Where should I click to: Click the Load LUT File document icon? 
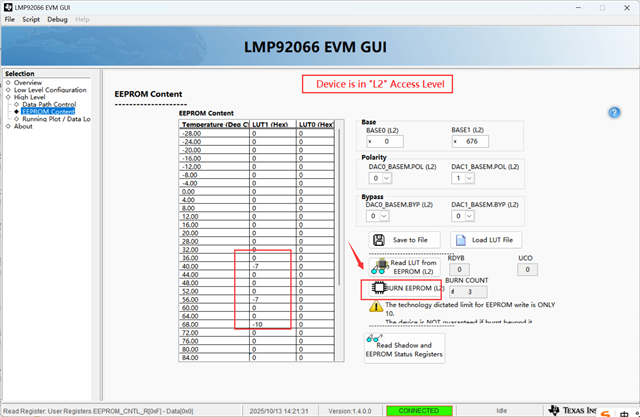tap(460, 240)
